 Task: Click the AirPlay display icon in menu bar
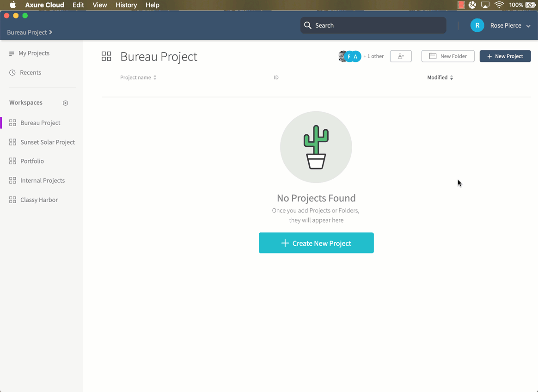click(485, 5)
